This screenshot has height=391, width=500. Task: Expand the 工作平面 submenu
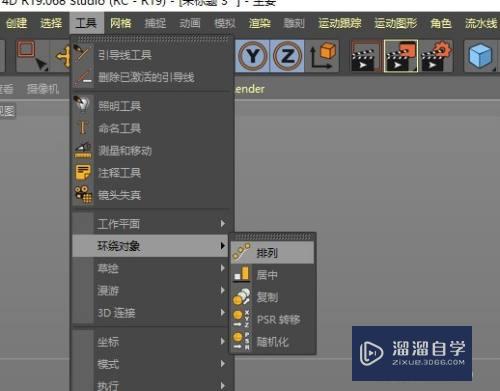151,223
